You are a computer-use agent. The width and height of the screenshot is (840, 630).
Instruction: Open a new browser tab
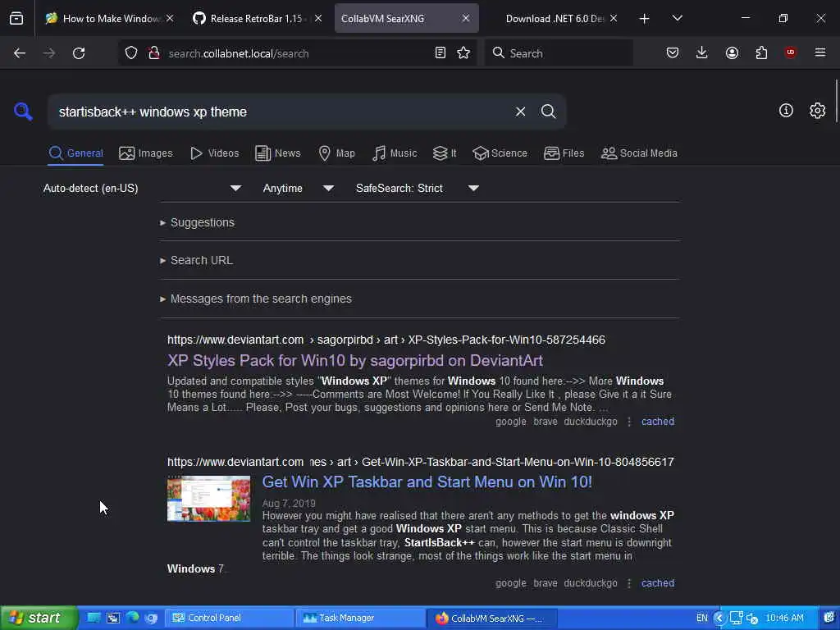(x=645, y=19)
